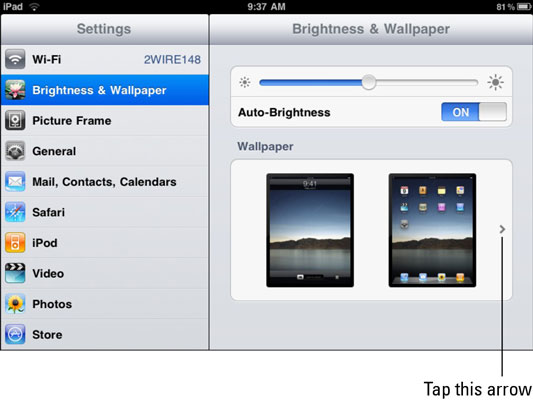Tap the 2WIRE148 network name
533x400 pixels.
pyautogui.click(x=172, y=60)
